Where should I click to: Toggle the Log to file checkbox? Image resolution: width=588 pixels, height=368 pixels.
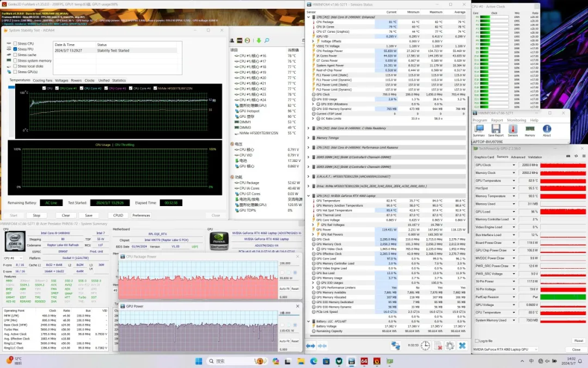coord(476,341)
